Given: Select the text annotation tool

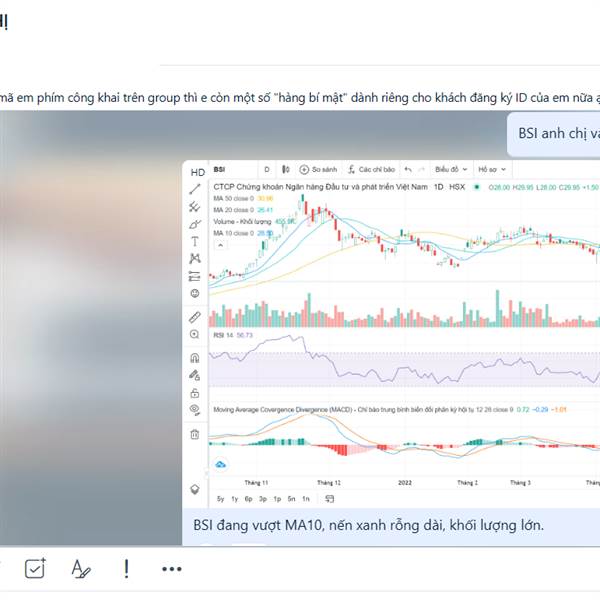Looking at the screenshot, I should pos(195,241).
